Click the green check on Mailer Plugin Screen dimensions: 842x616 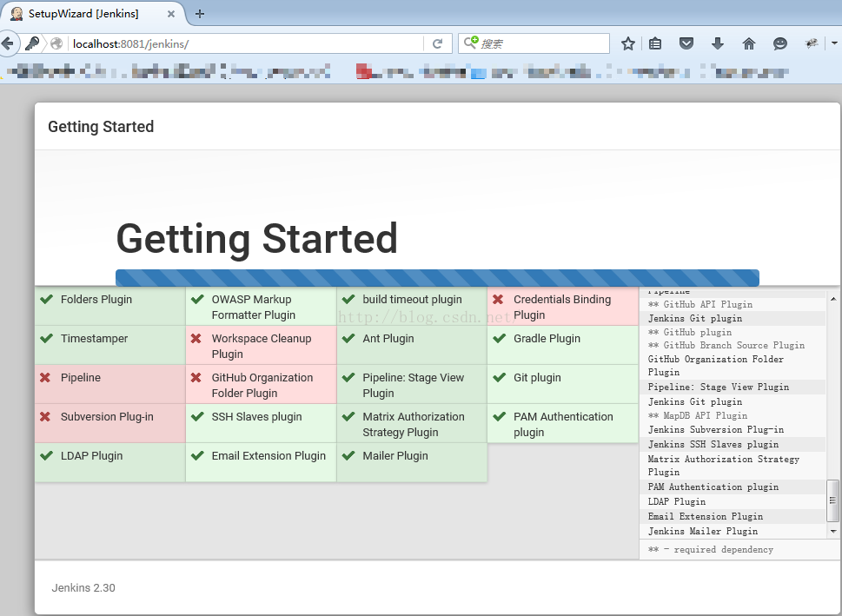click(x=348, y=456)
